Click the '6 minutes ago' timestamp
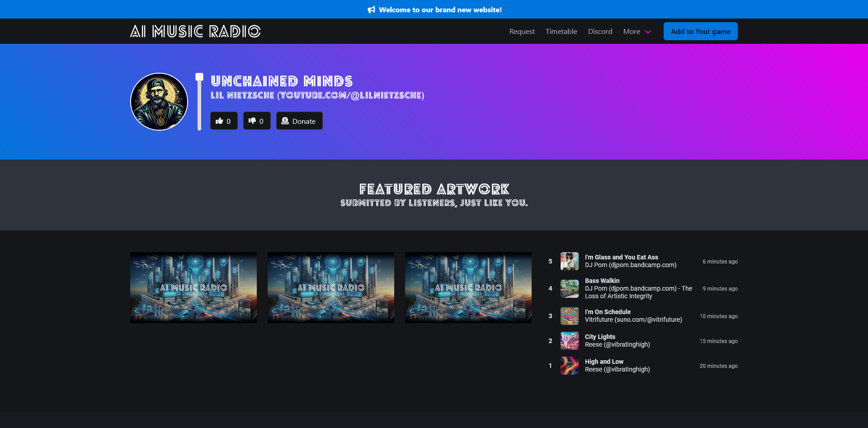 coord(720,262)
